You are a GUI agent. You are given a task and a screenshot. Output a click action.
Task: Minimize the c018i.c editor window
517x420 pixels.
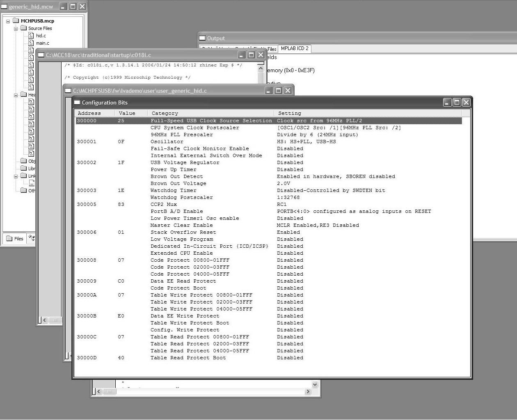click(242, 55)
